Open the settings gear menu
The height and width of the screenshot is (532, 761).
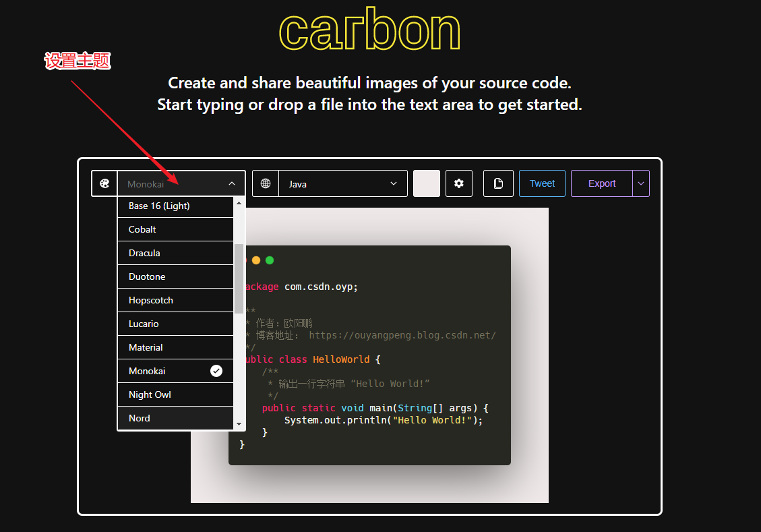458,183
